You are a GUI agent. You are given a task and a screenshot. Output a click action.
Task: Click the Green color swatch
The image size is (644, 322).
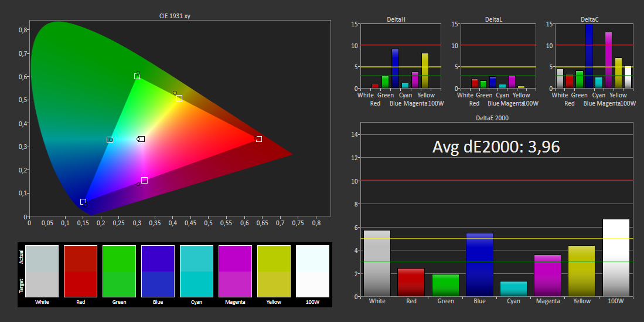(119, 272)
